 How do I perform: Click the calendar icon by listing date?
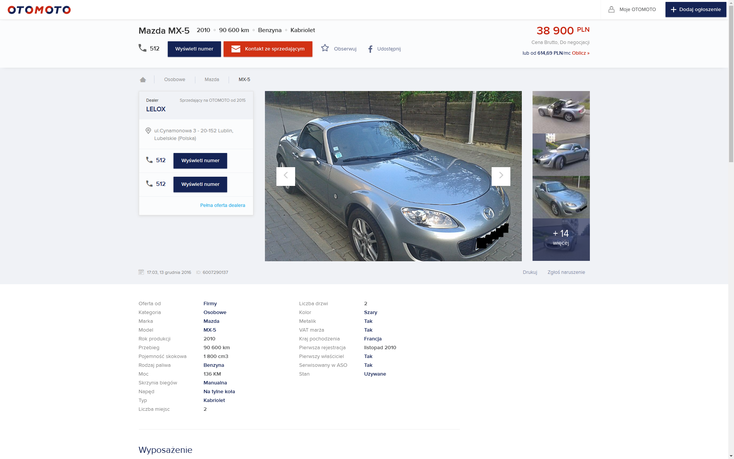tap(141, 272)
